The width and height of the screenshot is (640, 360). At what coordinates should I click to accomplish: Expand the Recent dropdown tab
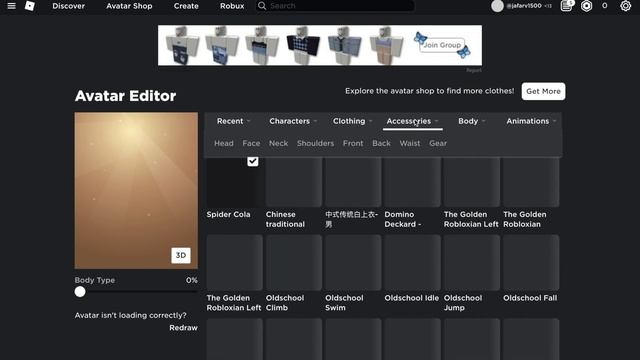point(233,121)
